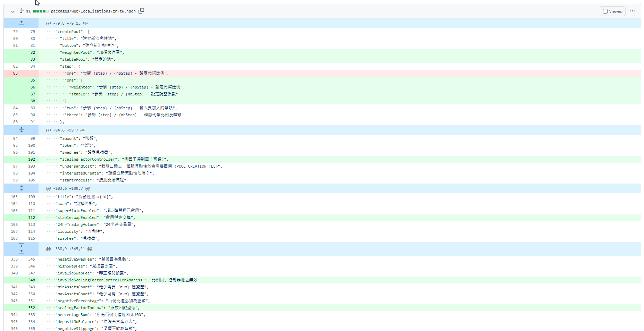
Task: Select line number 352 for scalingFactorTooLow
Action: point(32,308)
